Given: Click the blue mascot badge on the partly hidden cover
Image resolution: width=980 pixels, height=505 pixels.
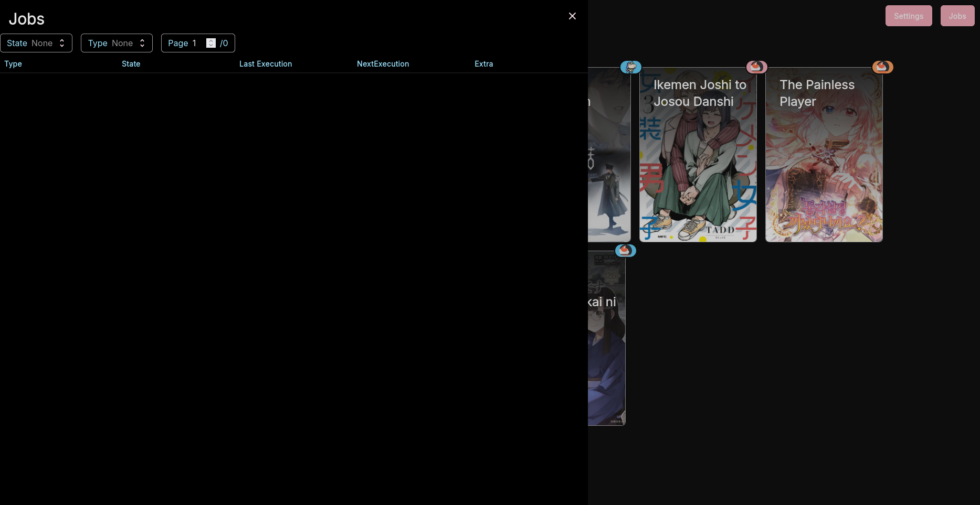Looking at the screenshot, I should 630,67.
